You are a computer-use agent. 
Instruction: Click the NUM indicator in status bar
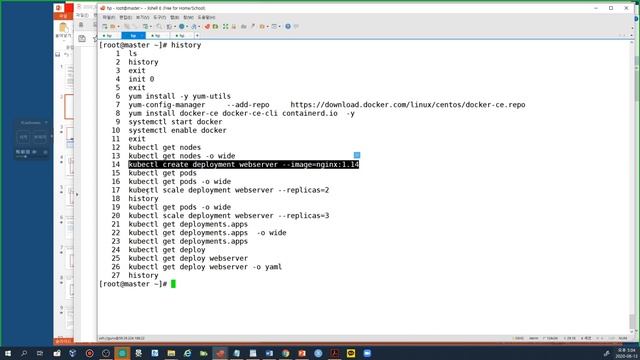(x=623, y=338)
